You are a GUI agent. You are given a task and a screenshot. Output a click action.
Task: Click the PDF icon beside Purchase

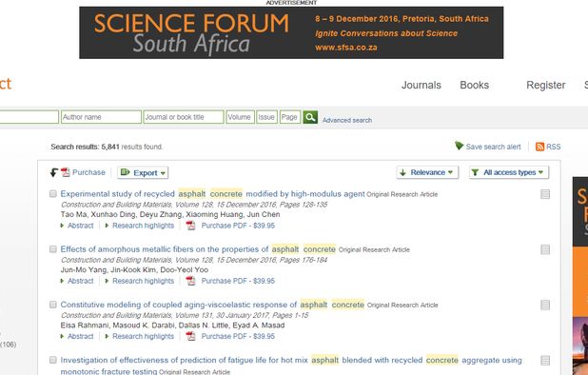66,172
